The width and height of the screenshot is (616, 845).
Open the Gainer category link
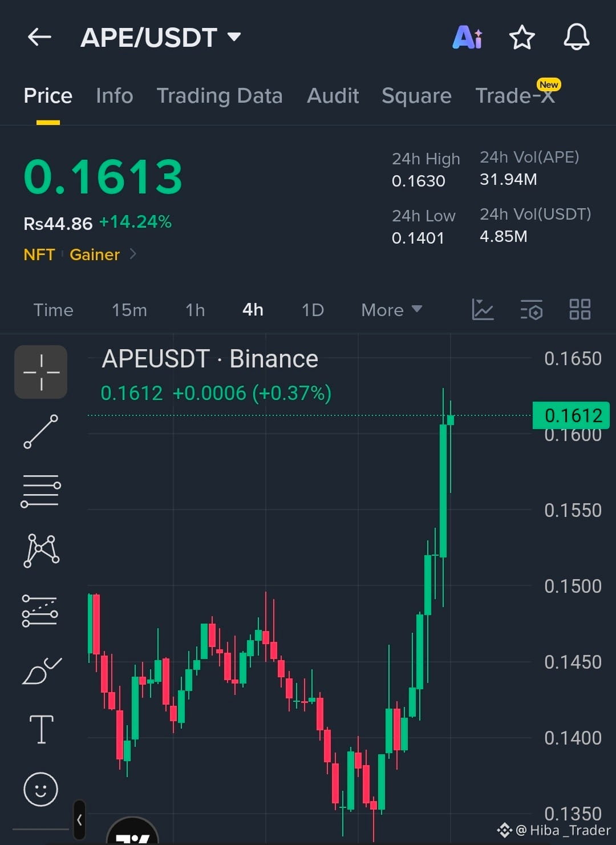click(x=95, y=254)
